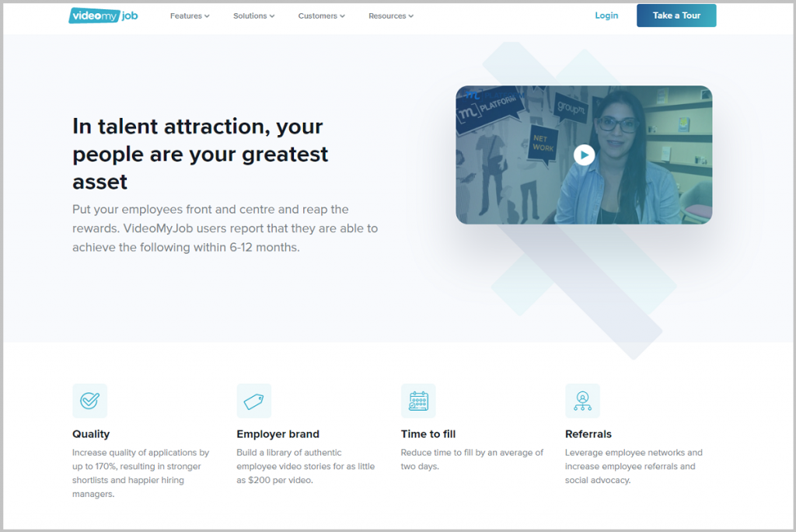Open the Customers dropdown
796x532 pixels.
(x=317, y=16)
